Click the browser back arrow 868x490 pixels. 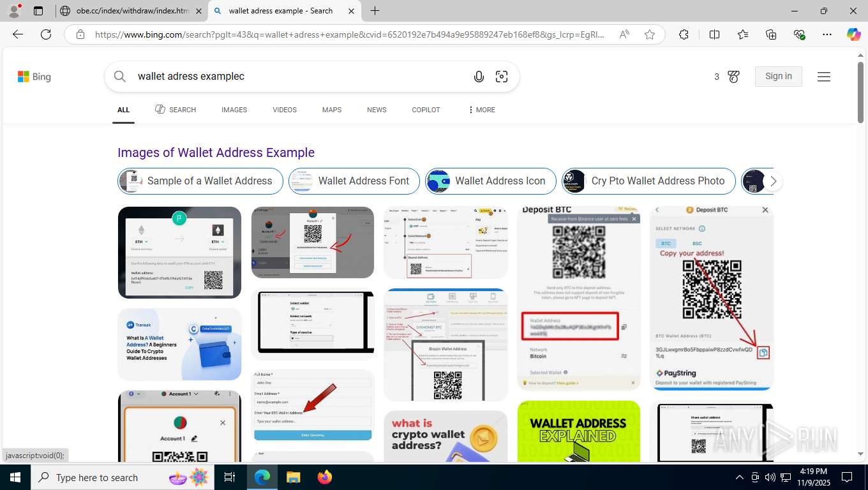tap(18, 34)
